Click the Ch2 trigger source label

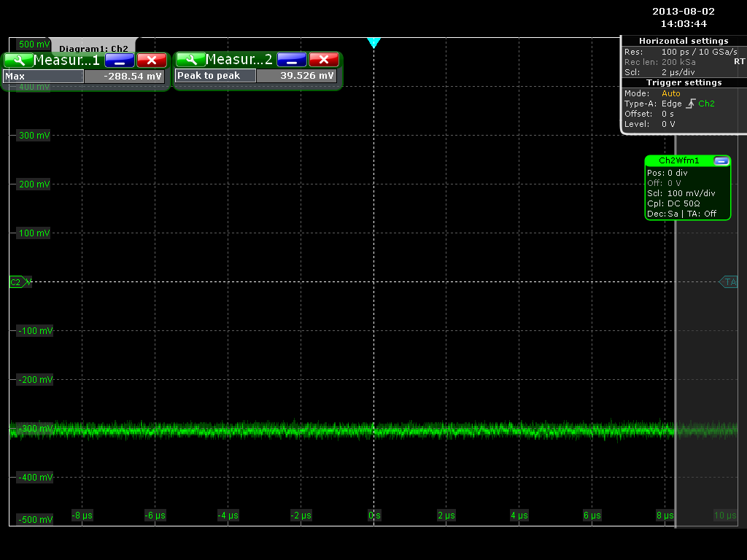[x=707, y=104]
